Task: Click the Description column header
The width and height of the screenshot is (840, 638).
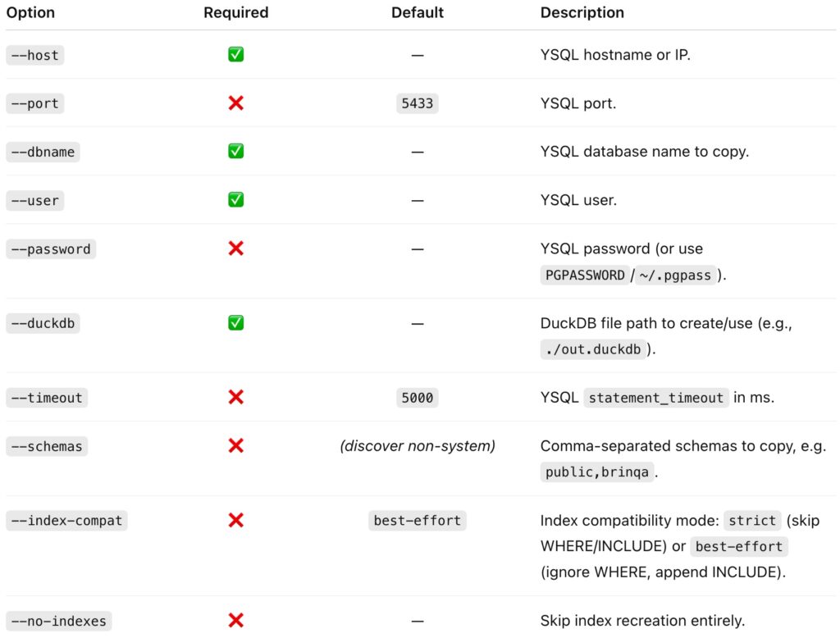Action: click(582, 13)
